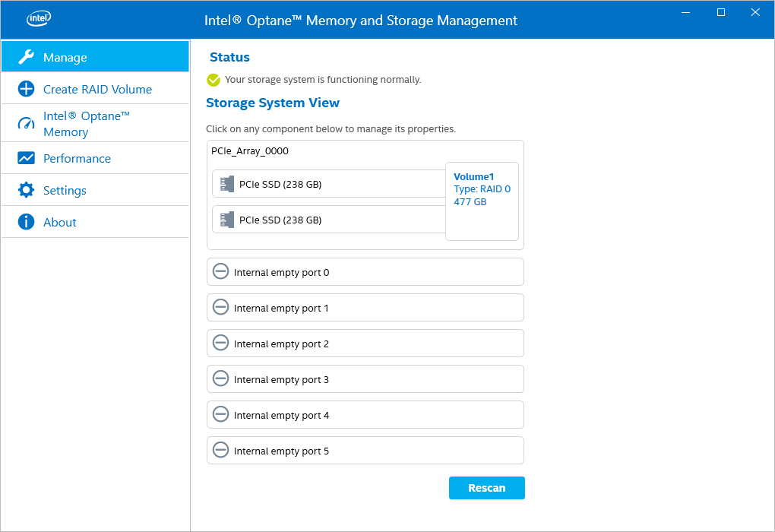Open the Manage tab

tap(96, 56)
